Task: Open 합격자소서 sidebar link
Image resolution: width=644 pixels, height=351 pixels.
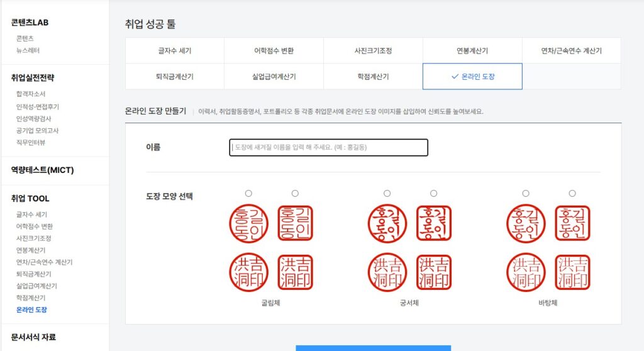Action: pos(31,94)
